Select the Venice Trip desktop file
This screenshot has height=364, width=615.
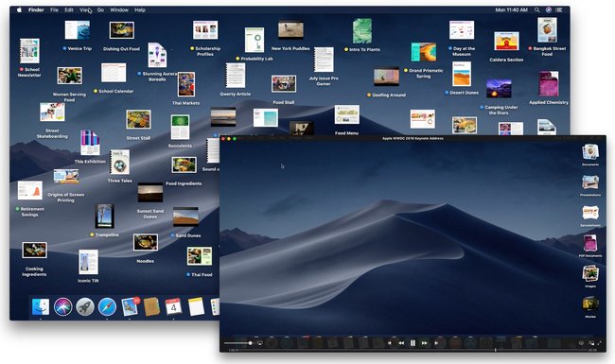(x=78, y=36)
